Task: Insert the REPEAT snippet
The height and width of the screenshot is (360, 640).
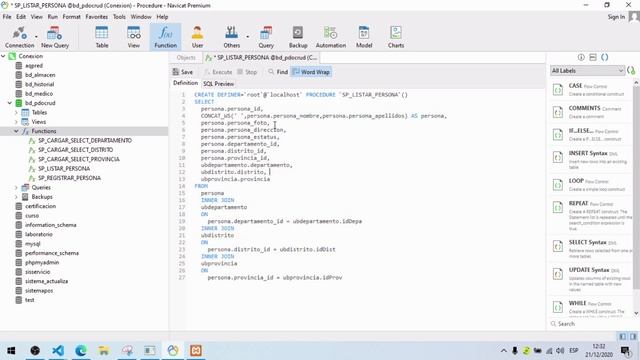Action: pos(591,216)
